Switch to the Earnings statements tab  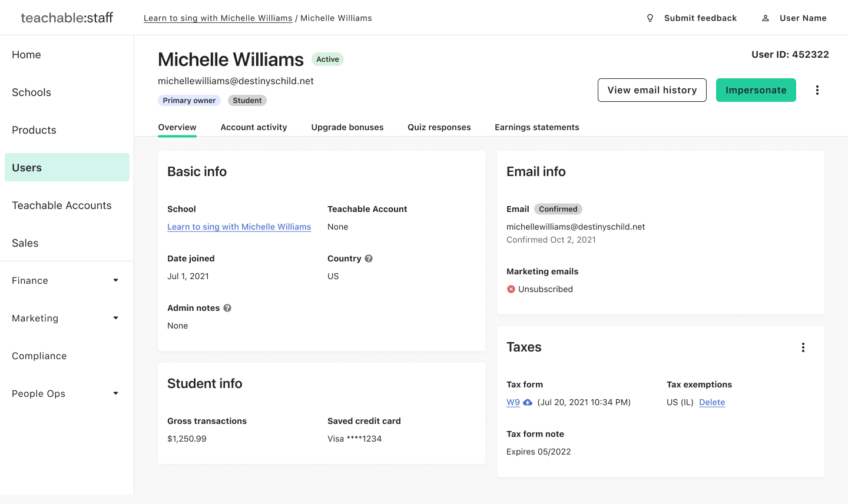pos(537,127)
